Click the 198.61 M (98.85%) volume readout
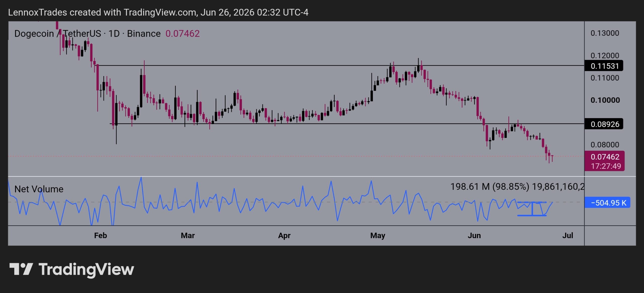This screenshot has height=293, width=644. click(x=517, y=187)
